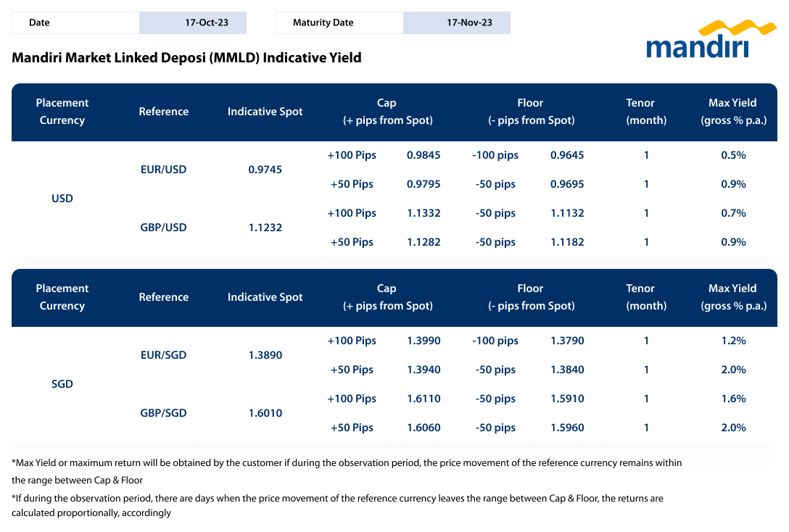Viewport: 789px width, 532px height.
Task: Select the SGD placement currency cell
Action: click(62, 384)
